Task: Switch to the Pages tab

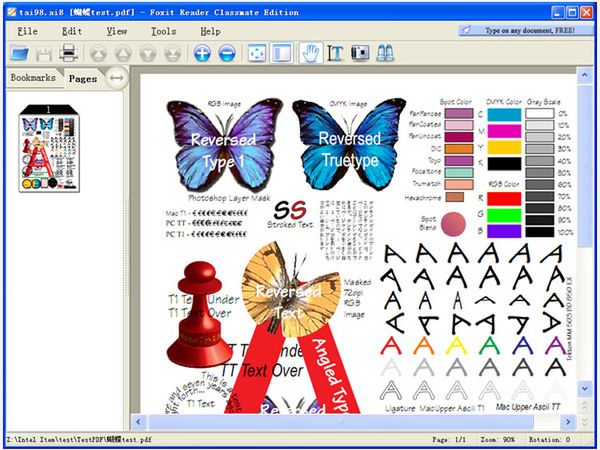Action: [x=83, y=78]
